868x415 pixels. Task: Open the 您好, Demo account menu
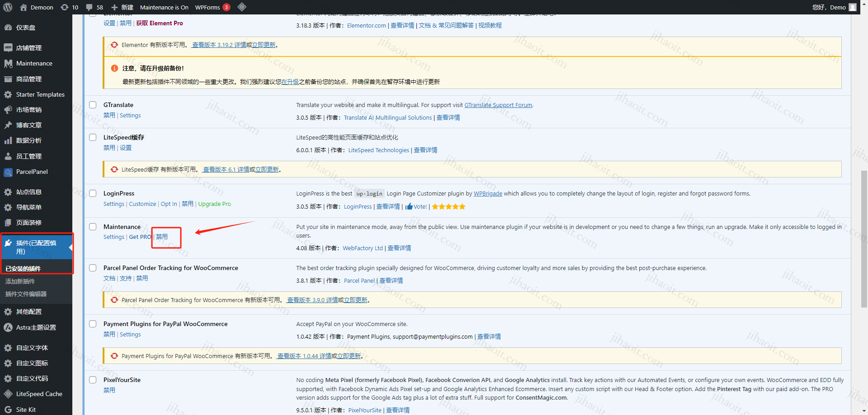(x=834, y=7)
